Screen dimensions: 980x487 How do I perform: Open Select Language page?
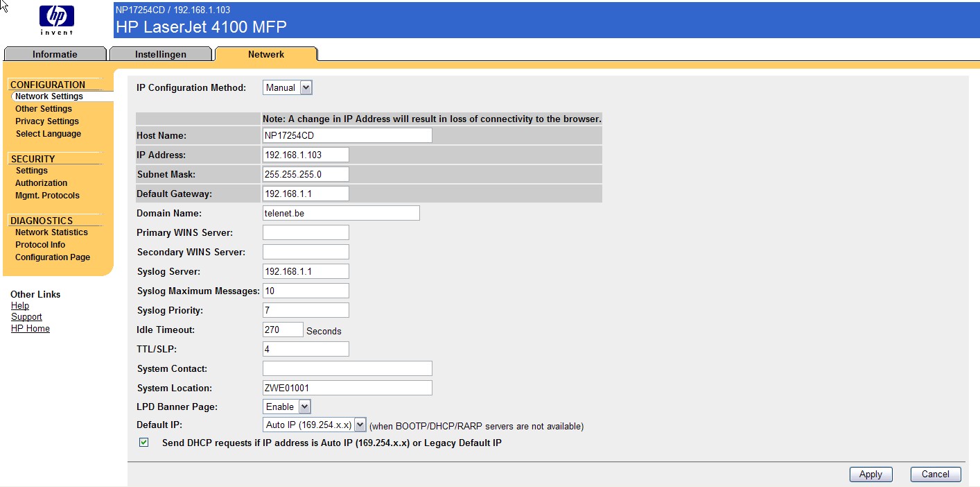(49, 134)
